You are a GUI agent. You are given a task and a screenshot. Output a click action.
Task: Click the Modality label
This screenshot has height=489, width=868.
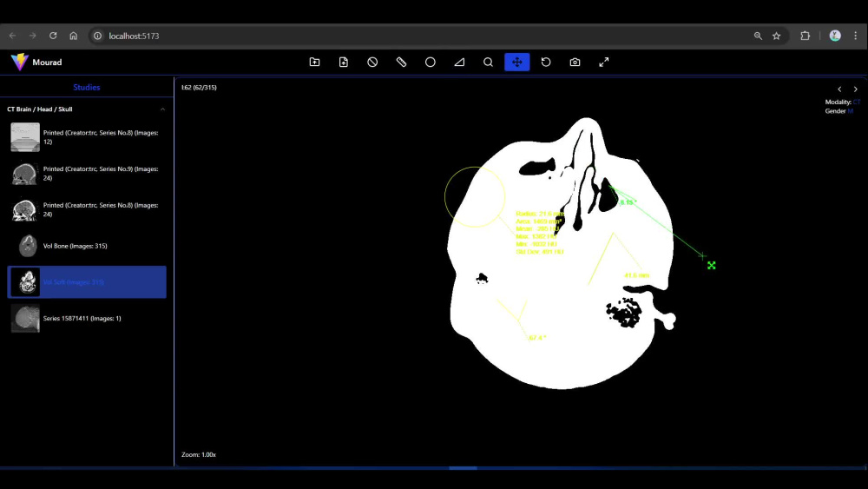coord(838,102)
